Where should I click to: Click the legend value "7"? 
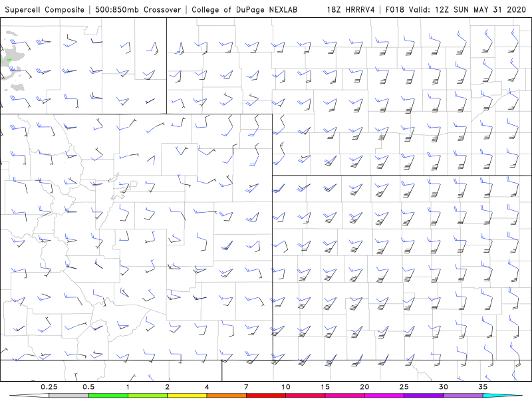point(246,387)
